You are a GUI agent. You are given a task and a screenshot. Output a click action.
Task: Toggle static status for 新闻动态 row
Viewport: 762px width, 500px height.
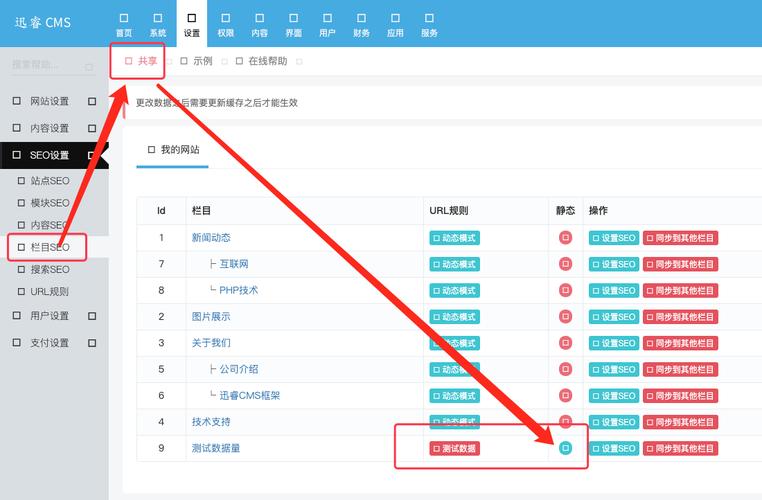pos(565,238)
